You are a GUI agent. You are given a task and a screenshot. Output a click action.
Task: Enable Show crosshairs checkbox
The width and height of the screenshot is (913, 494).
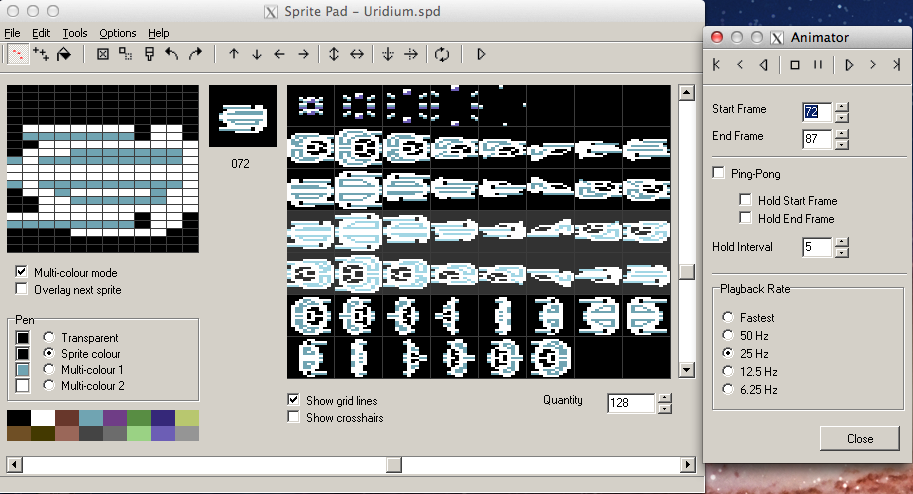point(293,417)
